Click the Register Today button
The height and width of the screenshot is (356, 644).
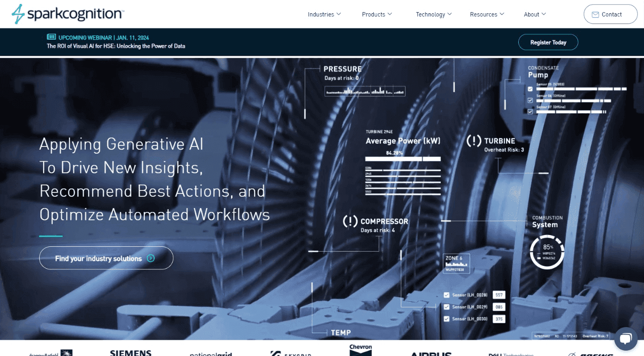pos(548,42)
